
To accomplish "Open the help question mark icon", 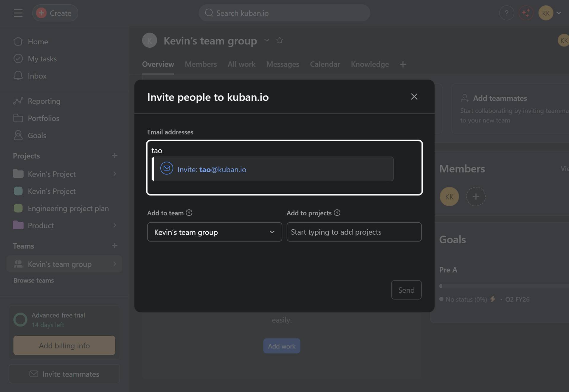I will (506, 13).
